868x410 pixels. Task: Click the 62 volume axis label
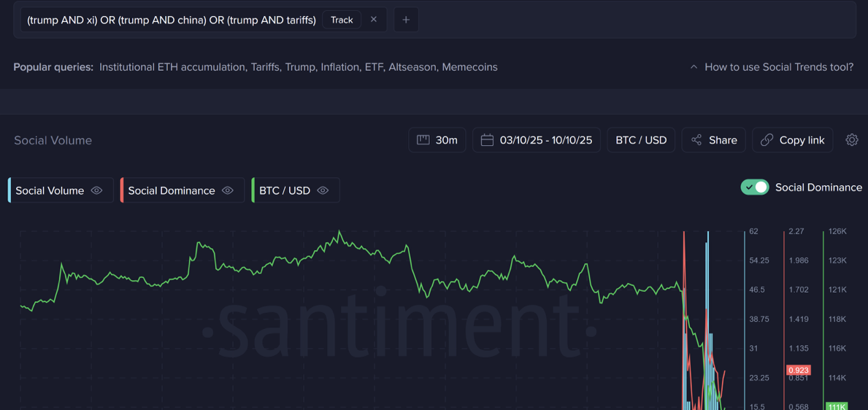(x=753, y=231)
